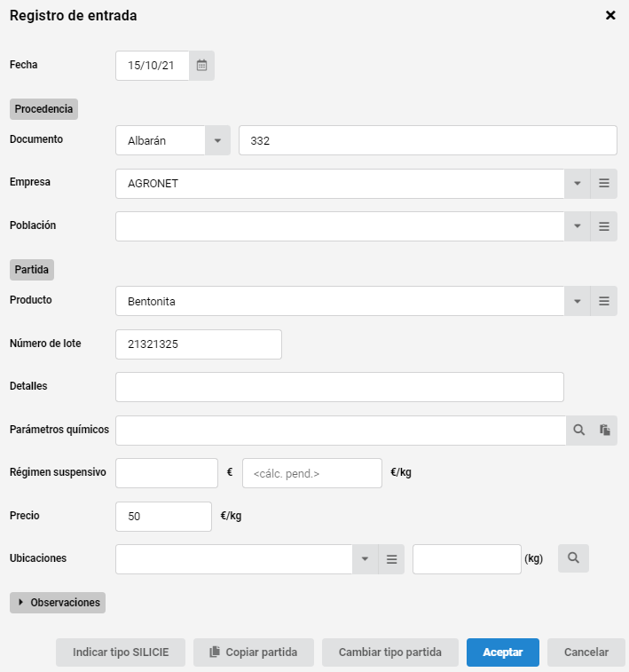Click the Ubicaciones kg quantity field
The image size is (629, 672).
click(x=467, y=559)
